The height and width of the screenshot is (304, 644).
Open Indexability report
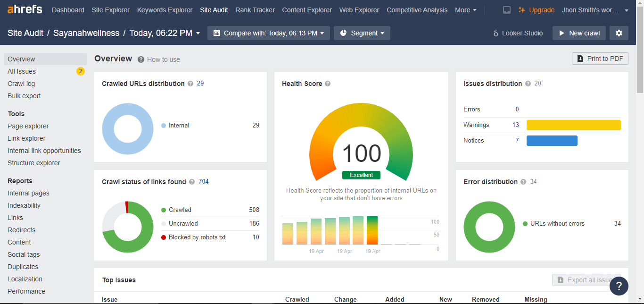[24, 205]
